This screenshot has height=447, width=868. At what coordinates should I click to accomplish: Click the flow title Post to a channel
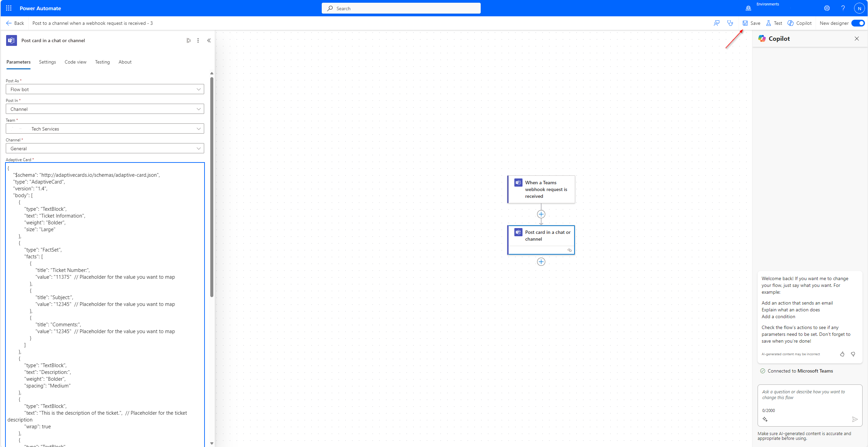click(92, 23)
